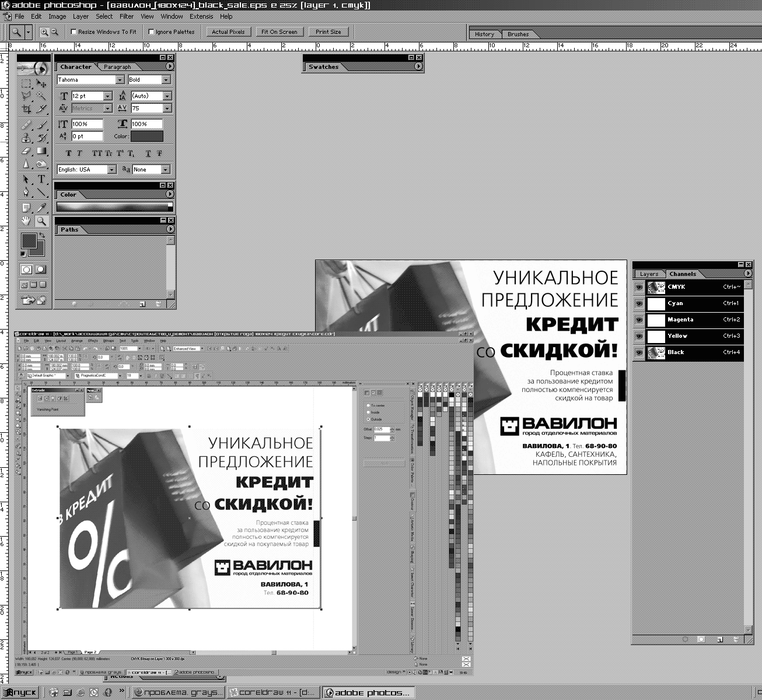This screenshot has width=762, height=700.
Task: Select the Clone Stamp tool
Action: (x=26, y=138)
